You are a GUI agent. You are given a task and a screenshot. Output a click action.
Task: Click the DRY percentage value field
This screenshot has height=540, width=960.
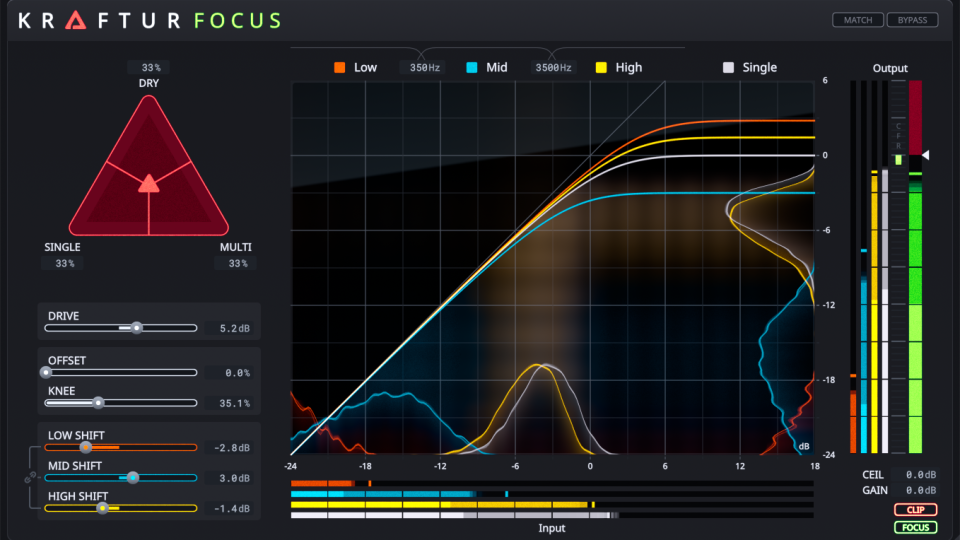(x=149, y=67)
